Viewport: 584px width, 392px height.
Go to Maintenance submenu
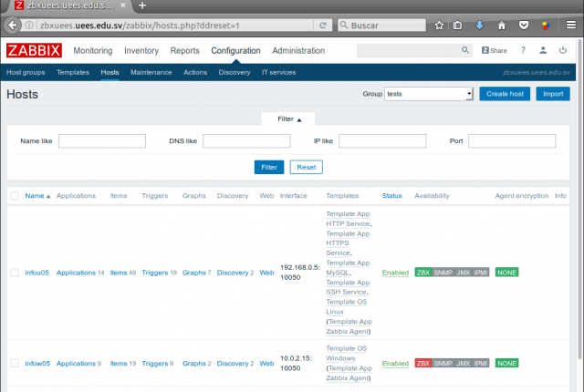point(151,72)
